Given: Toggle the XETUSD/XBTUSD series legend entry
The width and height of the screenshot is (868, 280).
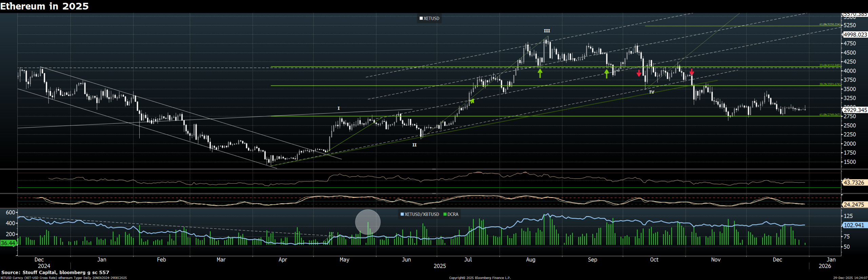Looking at the screenshot, I should click(420, 214).
